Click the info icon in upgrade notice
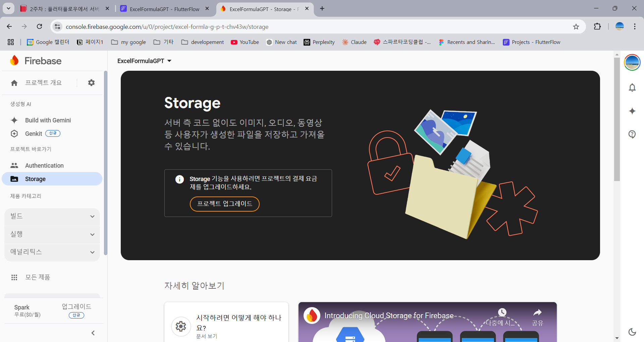This screenshot has width=644, height=342. coord(179,179)
